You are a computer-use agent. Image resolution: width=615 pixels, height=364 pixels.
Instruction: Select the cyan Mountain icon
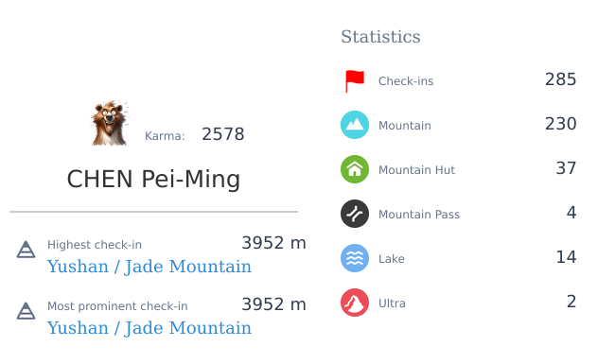pos(355,125)
